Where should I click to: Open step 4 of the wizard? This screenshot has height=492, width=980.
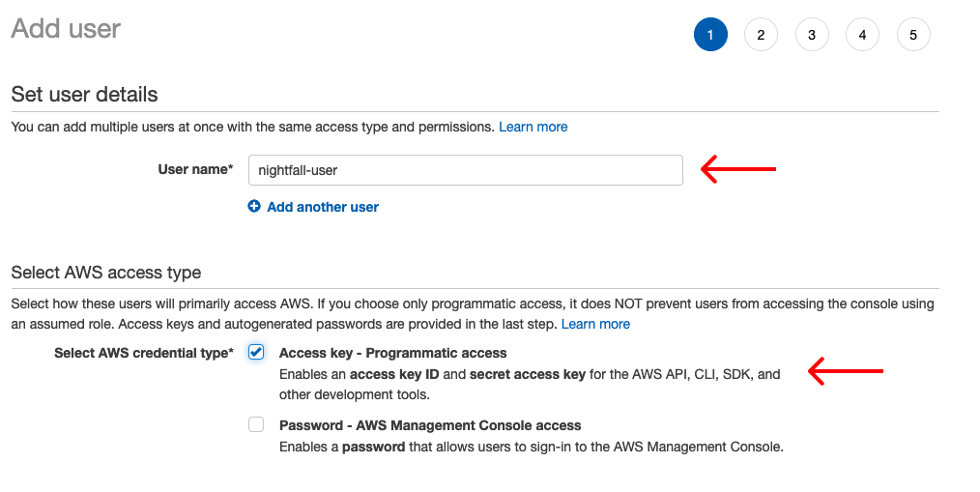pos(862,36)
